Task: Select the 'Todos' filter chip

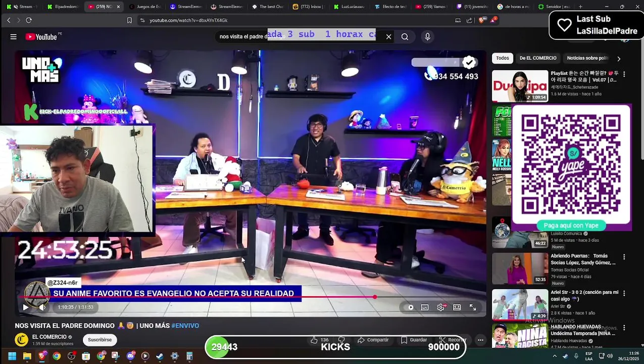Action: pos(503,58)
